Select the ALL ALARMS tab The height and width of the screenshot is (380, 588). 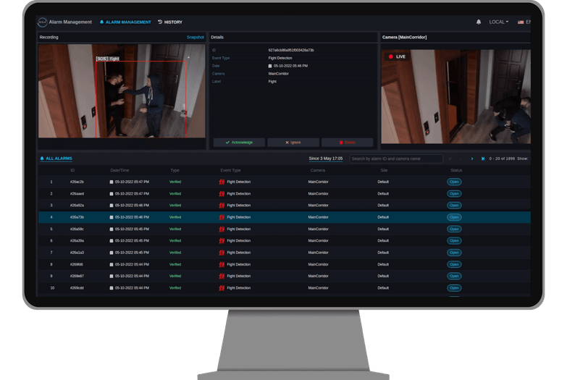tap(56, 159)
